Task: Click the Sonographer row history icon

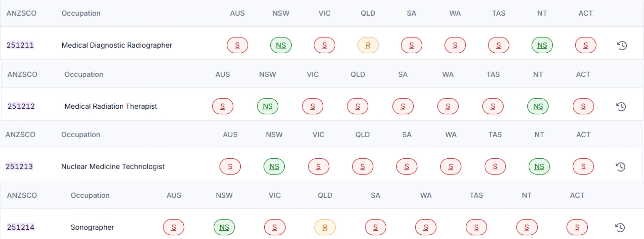Action: tap(620, 227)
